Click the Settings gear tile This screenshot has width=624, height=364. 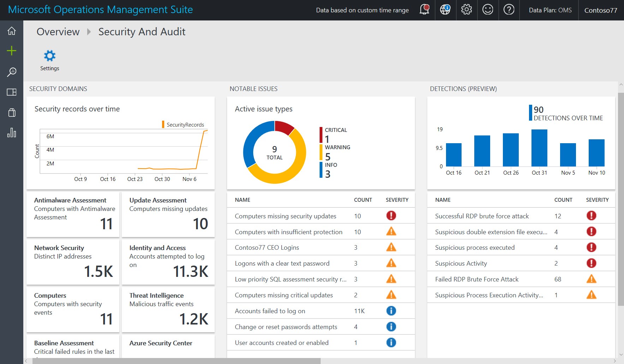[49, 60]
